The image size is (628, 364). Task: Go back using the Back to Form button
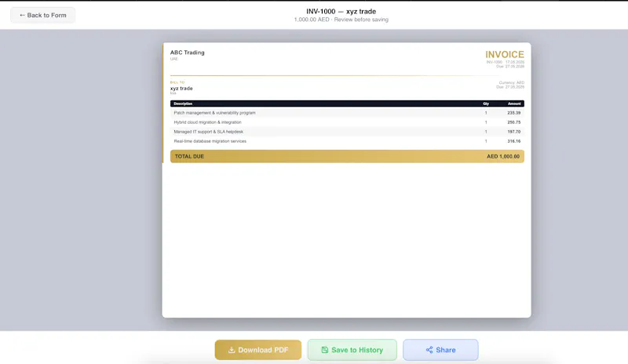click(42, 15)
